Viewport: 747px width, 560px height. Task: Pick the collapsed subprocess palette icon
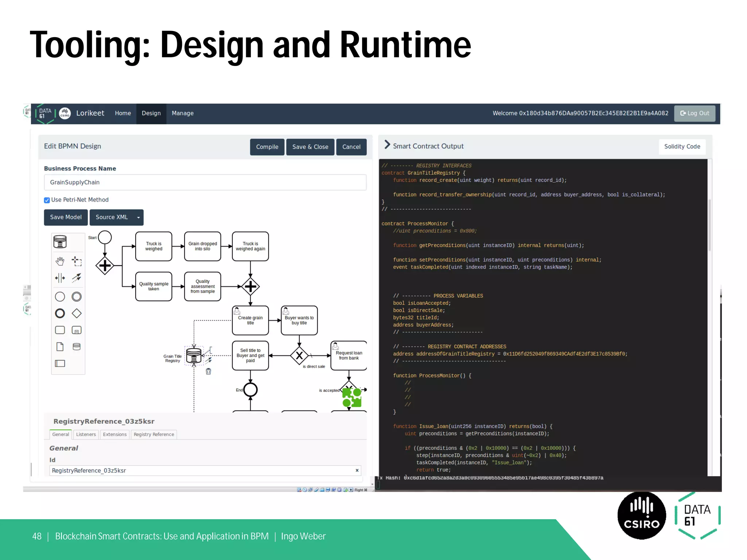[77, 330]
